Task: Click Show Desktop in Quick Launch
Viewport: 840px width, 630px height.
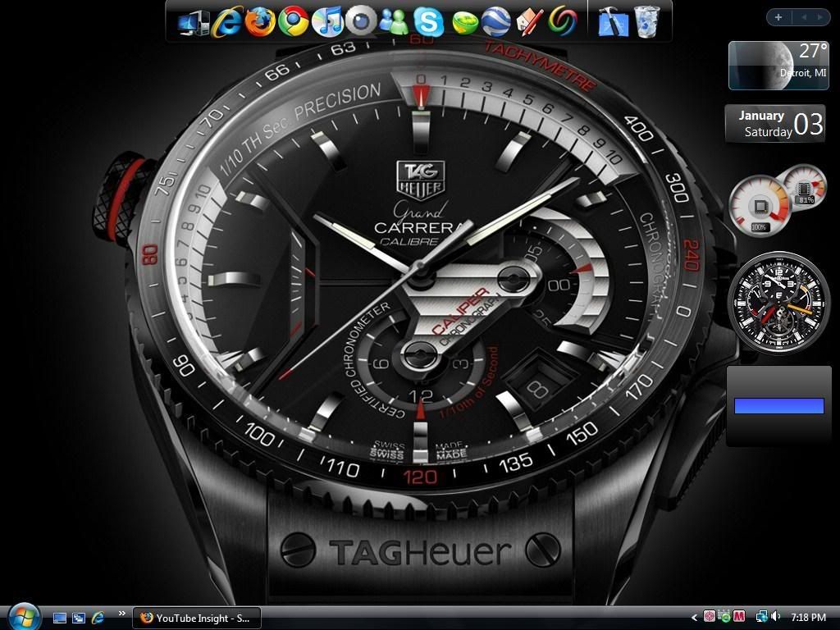Action: [60, 619]
